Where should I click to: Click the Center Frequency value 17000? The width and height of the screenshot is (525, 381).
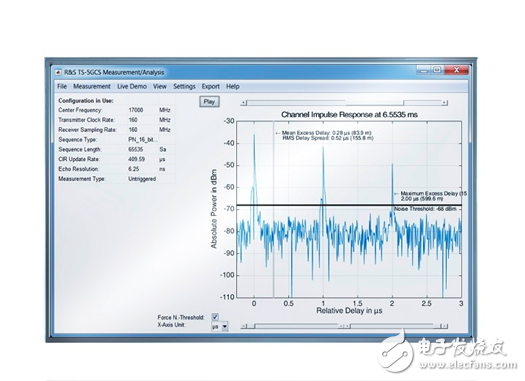(x=136, y=110)
